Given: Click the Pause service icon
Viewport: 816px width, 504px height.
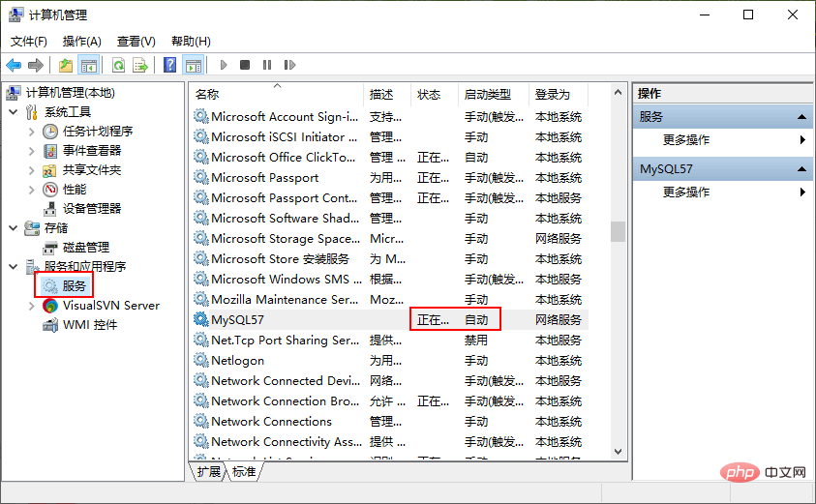Looking at the screenshot, I should point(267,65).
